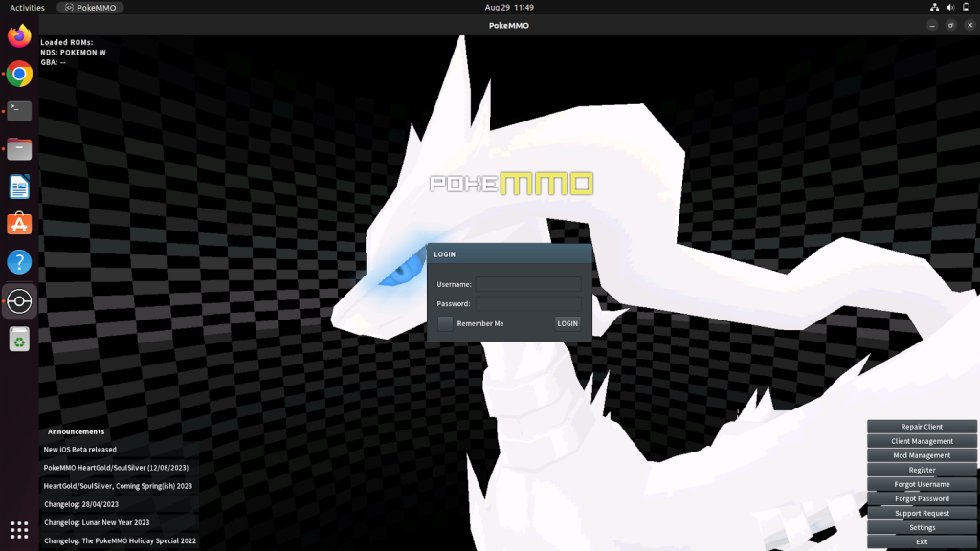The image size is (980, 551).
Task: Open the Help icon in the dock
Action: click(x=18, y=261)
